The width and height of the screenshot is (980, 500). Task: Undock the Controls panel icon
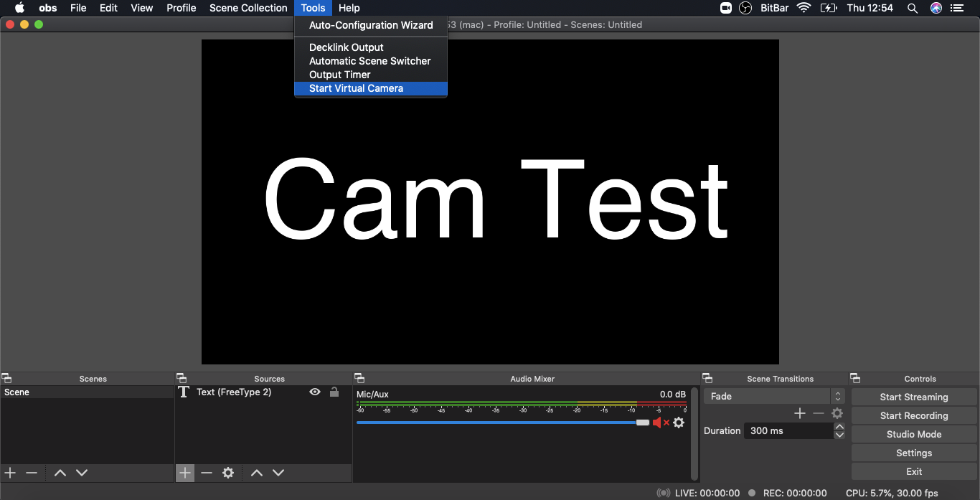[855, 378]
